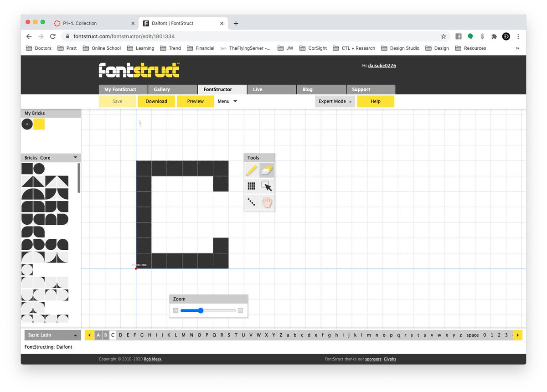Image resolution: width=547 pixels, height=392 pixels.
Task: Open the Basic Latin character set selector
Action: point(52,335)
